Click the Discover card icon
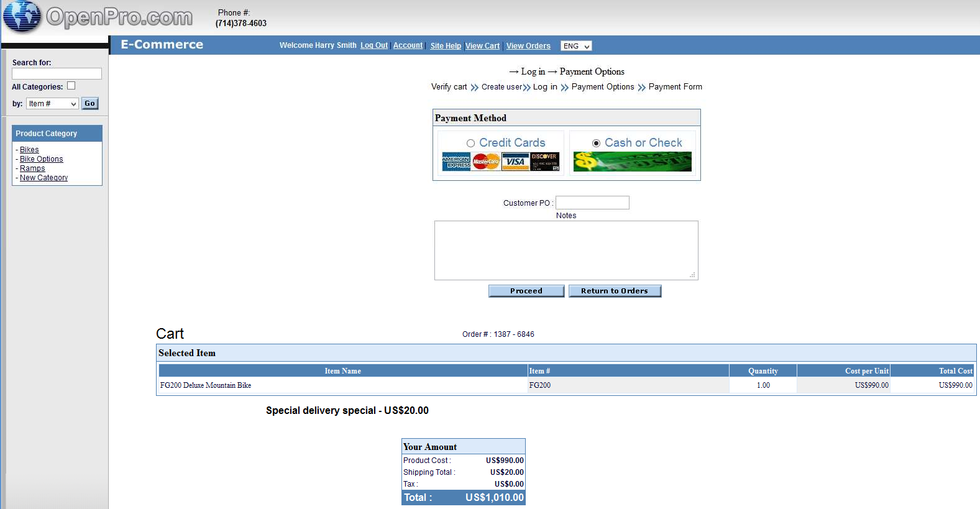The height and width of the screenshot is (509, 980). pyautogui.click(x=544, y=162)
